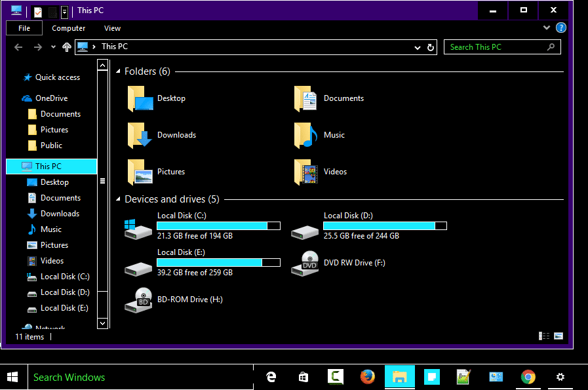Viewport: 588px width, 390px height.
Task: Click the search magnifier icon
Action: click(x=551, y=47)
